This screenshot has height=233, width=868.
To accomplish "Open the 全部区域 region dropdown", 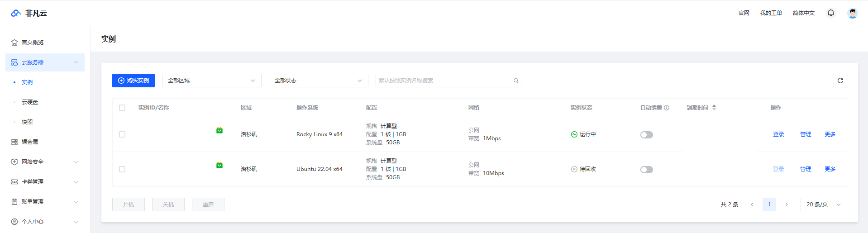I will tap(211, 81).
